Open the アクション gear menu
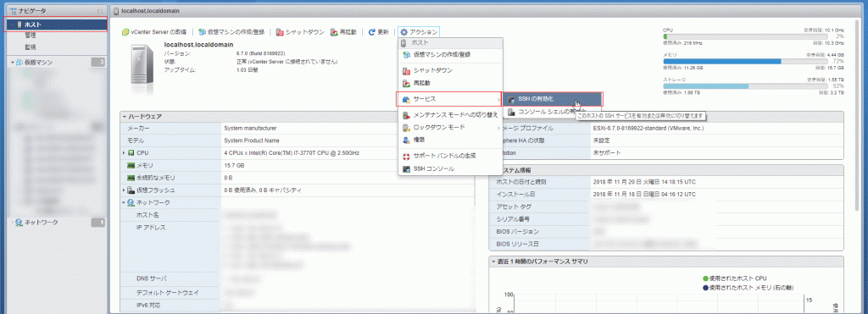Image resolution: width=868 pixels, height=314 pixels. tap(419, 32)
